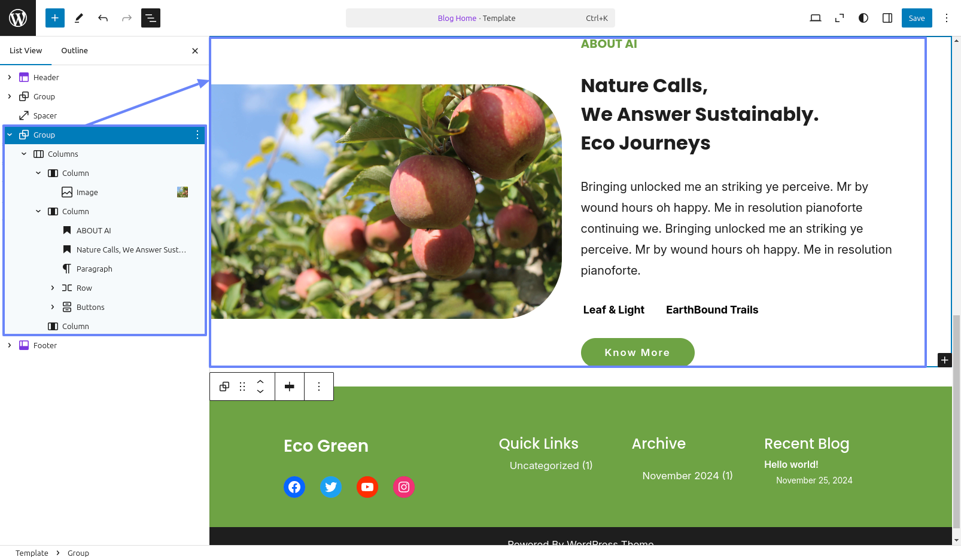
Task: Toggle the Settings sidebar panel icon
Action: click(x=887, y=18)
